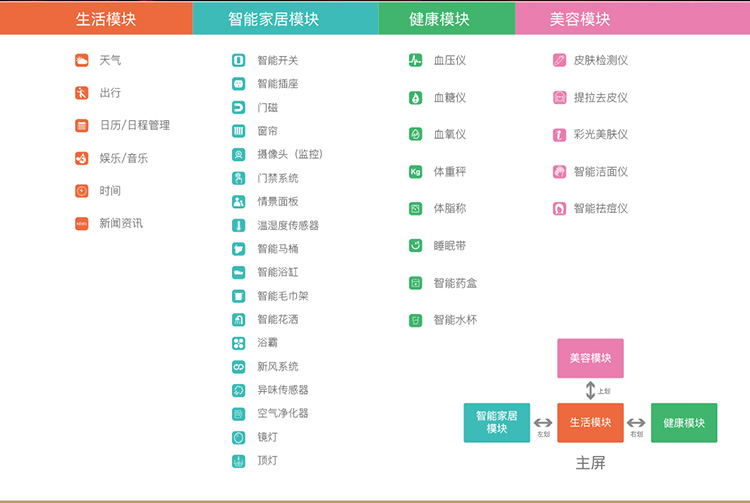
Task: Select the 出行 travel icon
Action: coord(81,93)
